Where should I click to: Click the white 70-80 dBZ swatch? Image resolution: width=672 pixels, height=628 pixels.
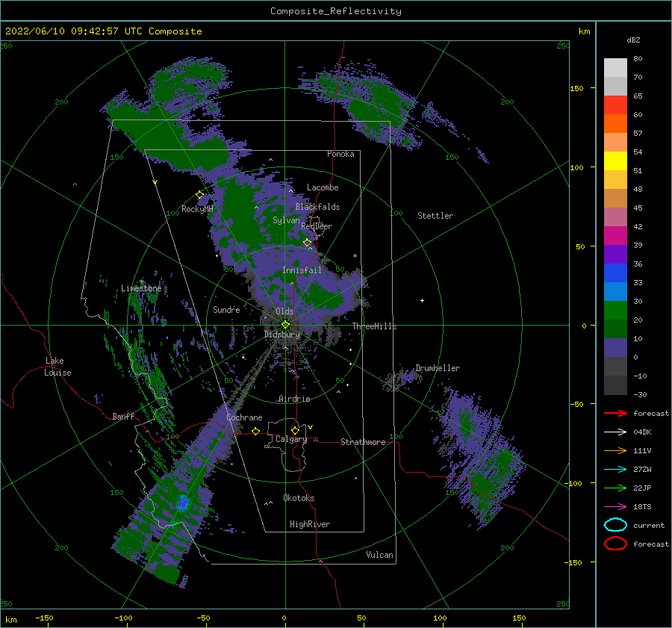pos(615,68)
